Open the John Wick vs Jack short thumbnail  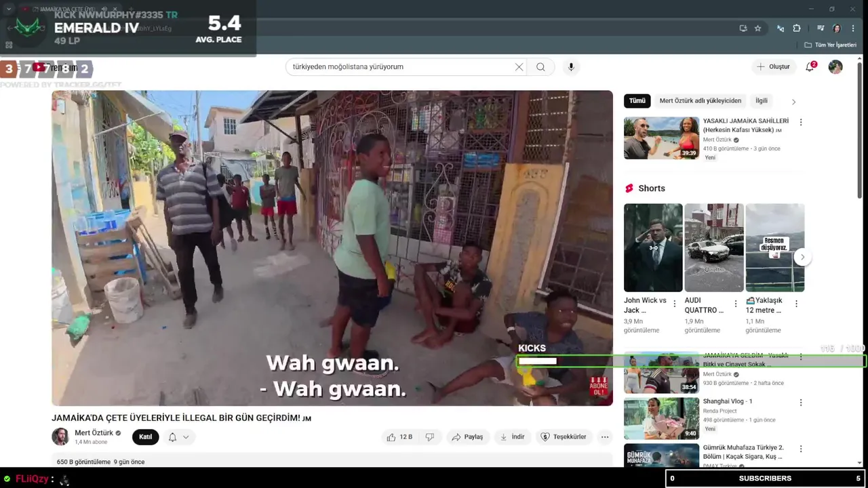[653, 247]
